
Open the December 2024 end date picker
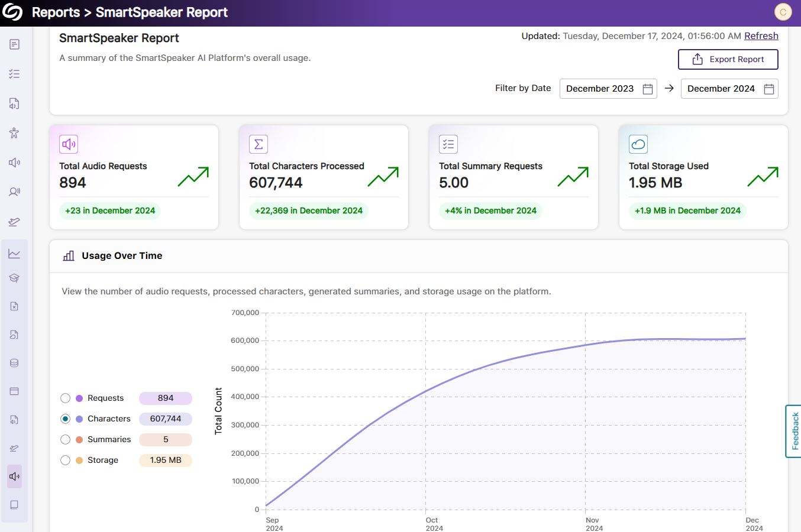pyautogui.click(x=721, y=89)
